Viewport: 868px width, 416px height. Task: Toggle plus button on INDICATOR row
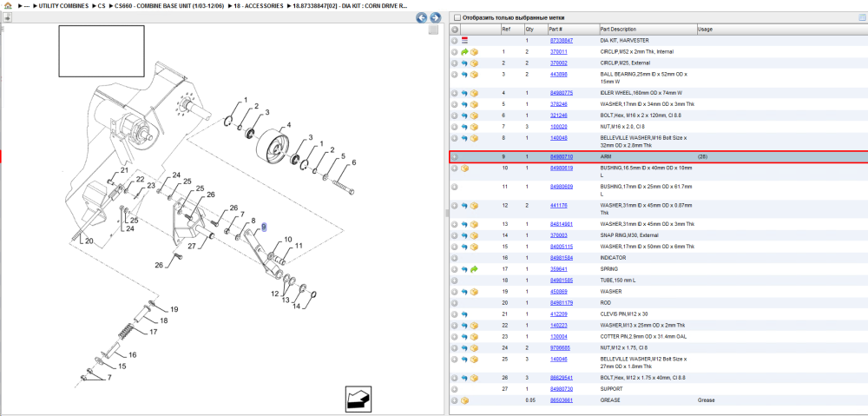pos(455,258)
